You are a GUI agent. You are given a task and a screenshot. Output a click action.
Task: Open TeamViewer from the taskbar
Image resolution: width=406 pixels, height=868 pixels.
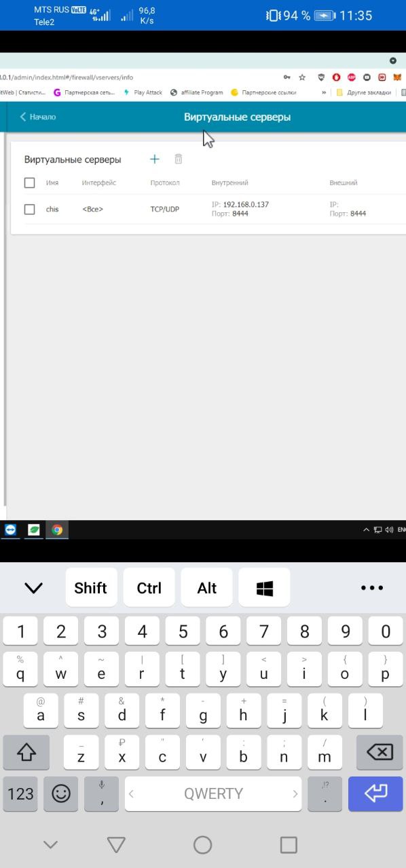[10, 530]
